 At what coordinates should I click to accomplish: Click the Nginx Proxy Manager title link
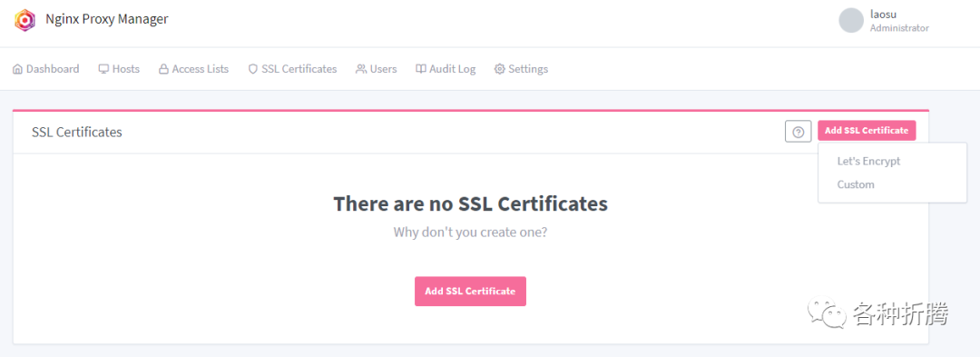[107, 19]
